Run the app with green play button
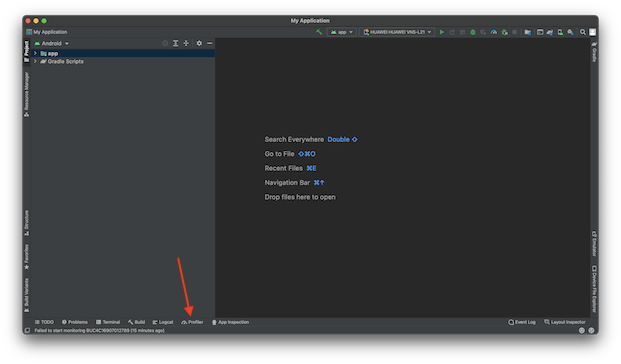 click(x=442, y=32)
